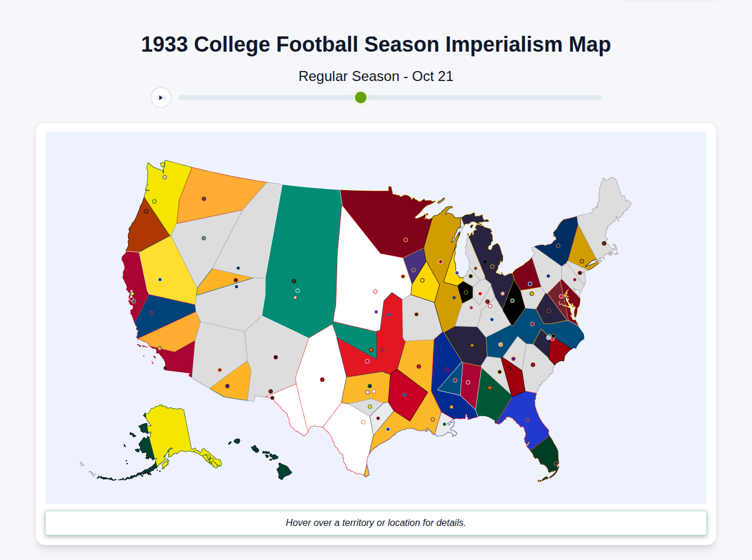This screenshot has width=752, height=560.
Task: Click the yellow circle marker in Minnesota
Action: [405, 240]
